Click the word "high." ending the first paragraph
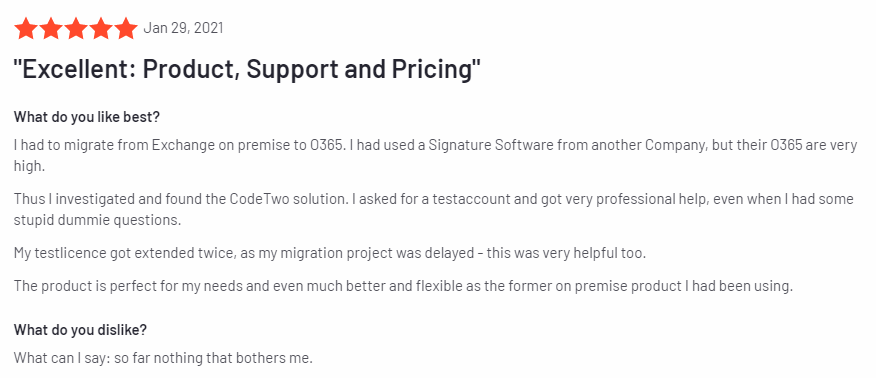Screen dimensions: 876x378 (x=28, y=166)
